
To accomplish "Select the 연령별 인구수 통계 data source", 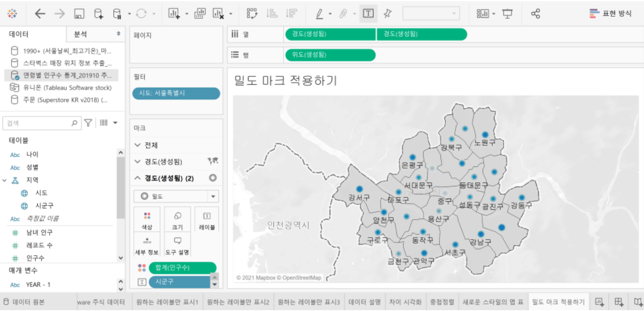I will point(61,75).
